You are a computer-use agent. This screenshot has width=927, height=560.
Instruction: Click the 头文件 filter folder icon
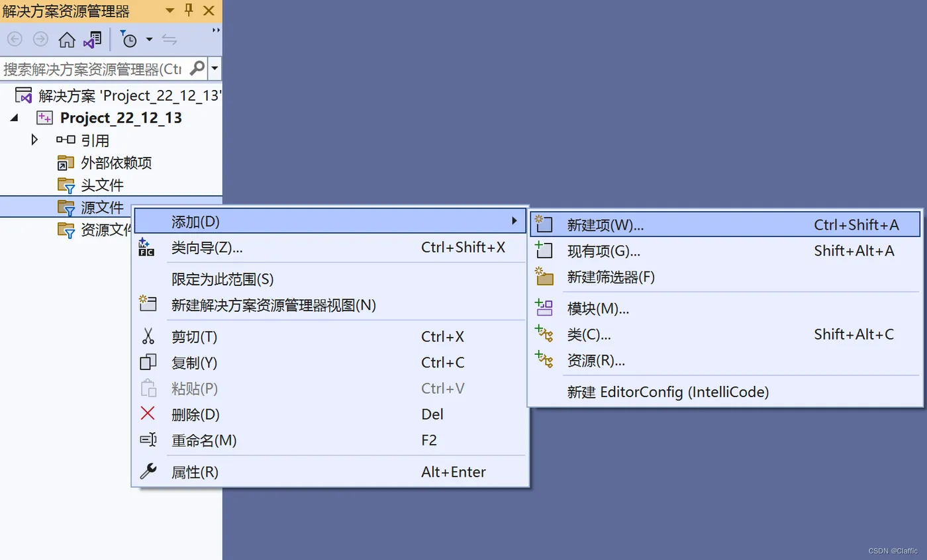[x=66, y=185]
